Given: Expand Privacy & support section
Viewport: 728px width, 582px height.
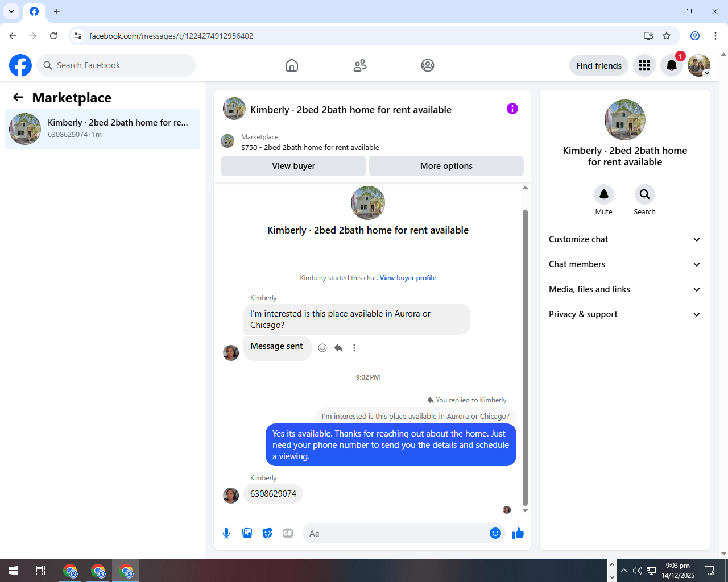Looking at the screenshot, I should coord(625,314).
